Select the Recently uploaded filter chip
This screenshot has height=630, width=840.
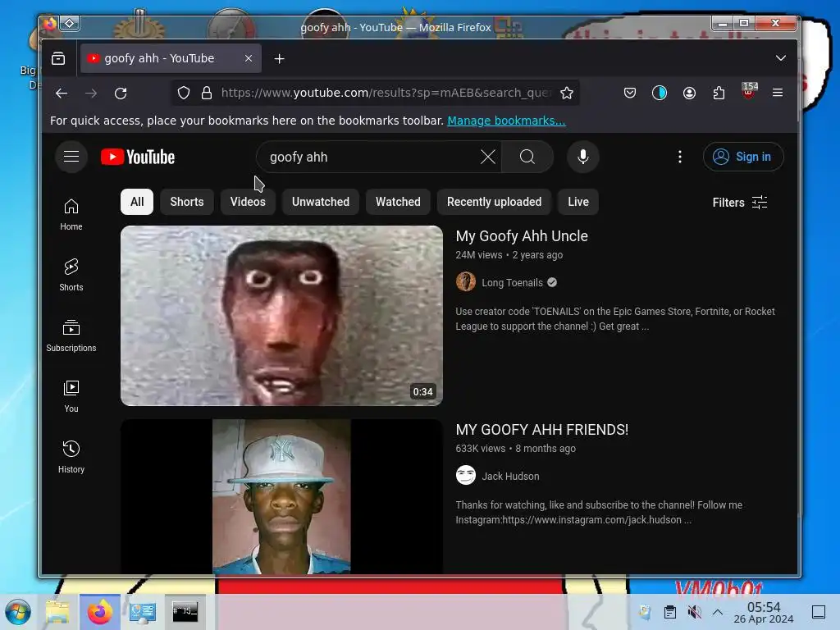pyautogui.click(x=495, y=202)
